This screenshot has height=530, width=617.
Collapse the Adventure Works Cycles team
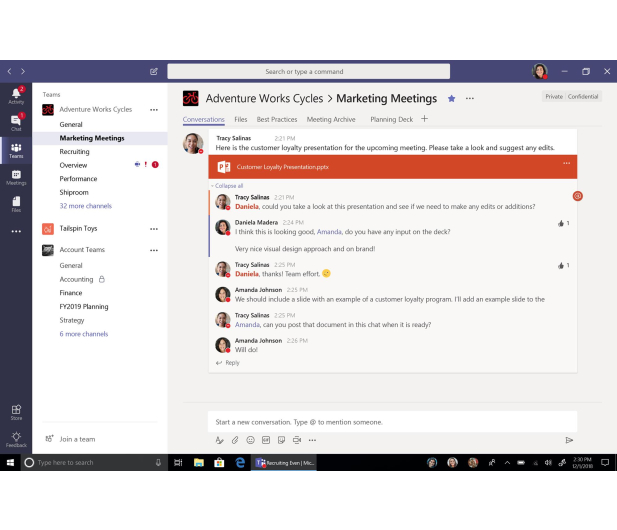point(96,109)
